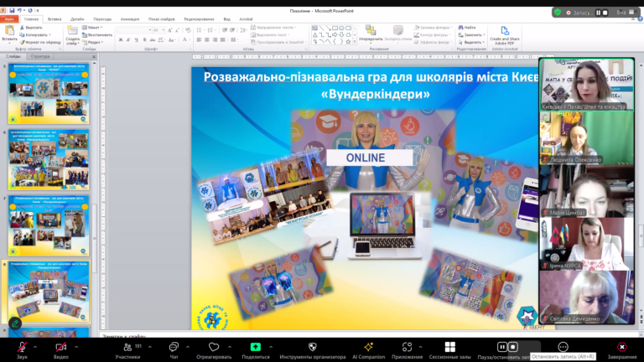Image resolution: width=644 pixels, height=362 pixels.
Task: Switch to the Вставка ribbon tab
Action: pos(55,18)
